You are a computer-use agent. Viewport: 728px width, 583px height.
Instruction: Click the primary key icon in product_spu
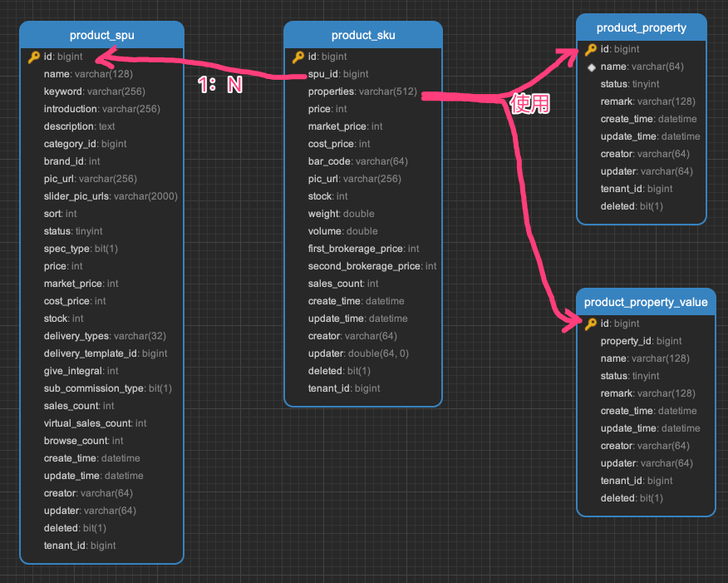[x=33, y=57]
